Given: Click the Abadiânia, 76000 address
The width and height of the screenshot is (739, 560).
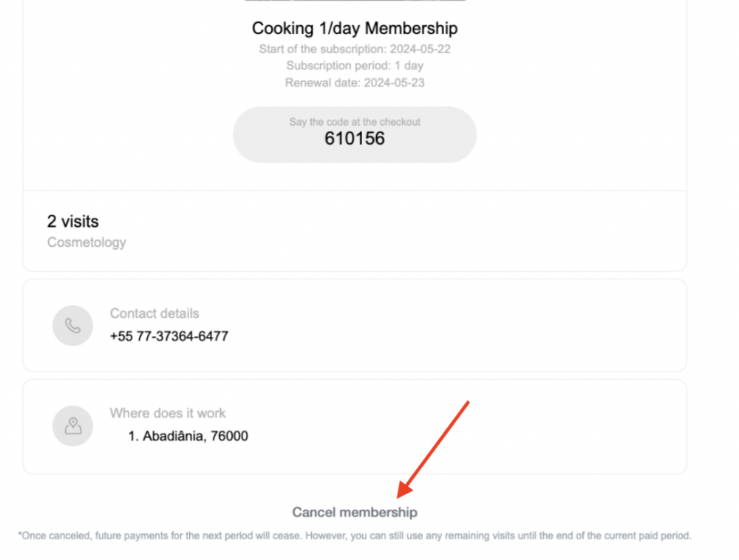Looking at the screenshot, I should click(188, 436).
